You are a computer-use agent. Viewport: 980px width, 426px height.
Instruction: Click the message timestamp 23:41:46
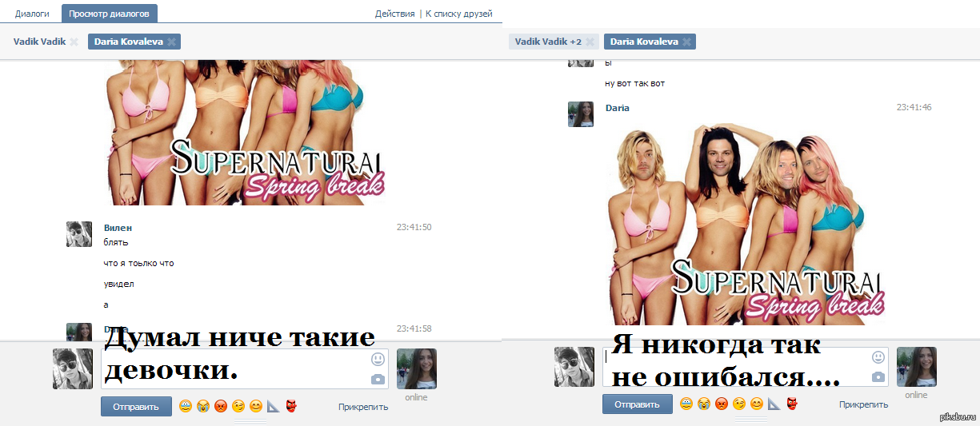click(x=914, y=107)
